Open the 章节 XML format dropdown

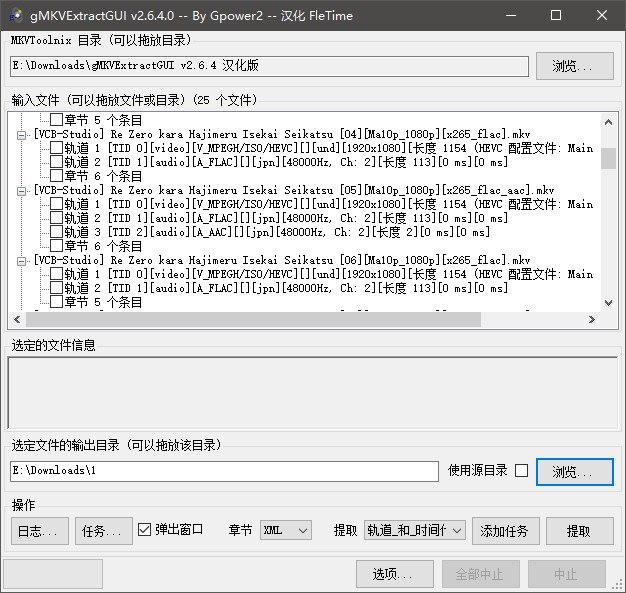pyautogui.click(x=285, y=530)
